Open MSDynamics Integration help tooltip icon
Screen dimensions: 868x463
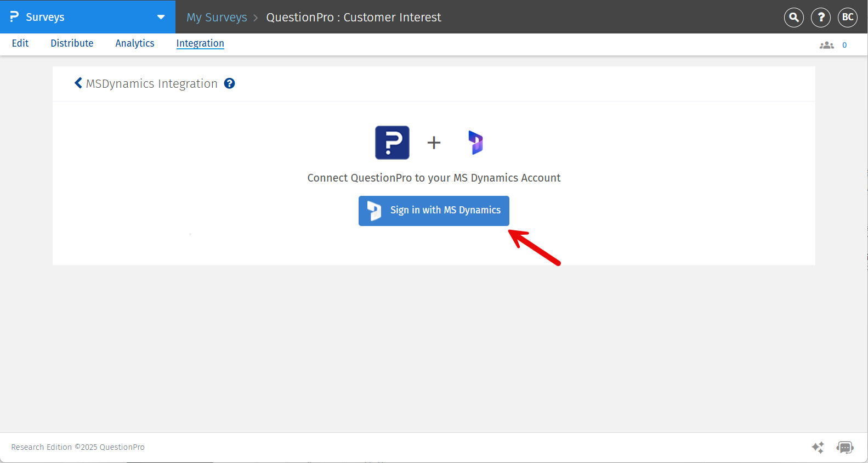(x=230, y=83)
